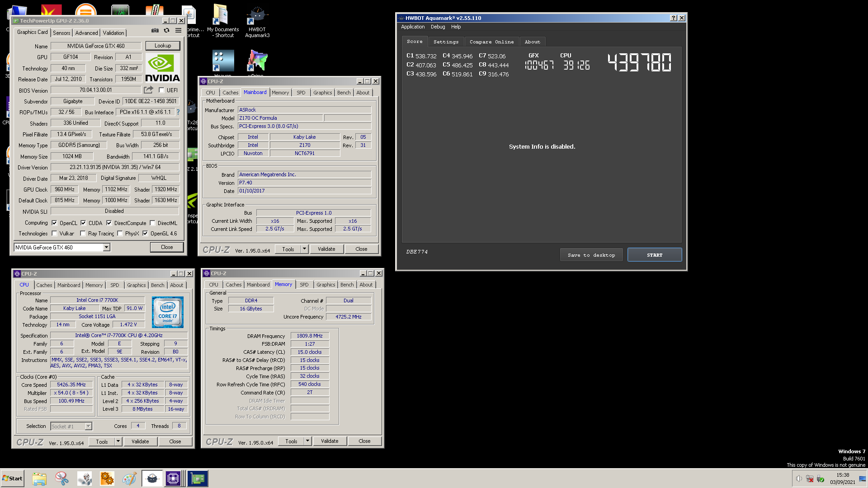Open the GPU-Z hamburger menu icon

tap(179, 31)
